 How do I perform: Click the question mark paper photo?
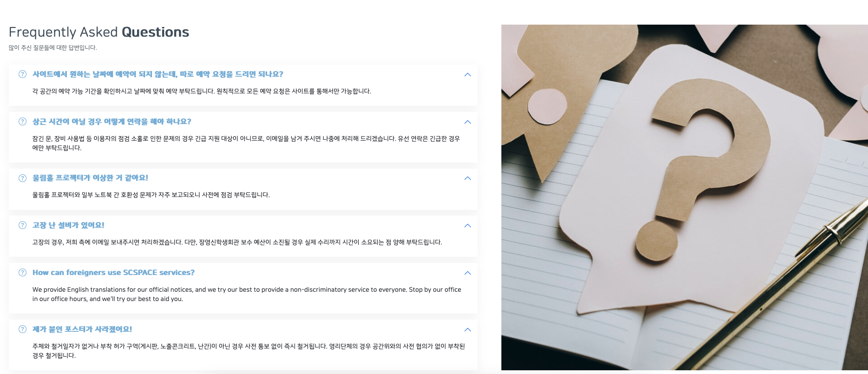tap(684, 197)
